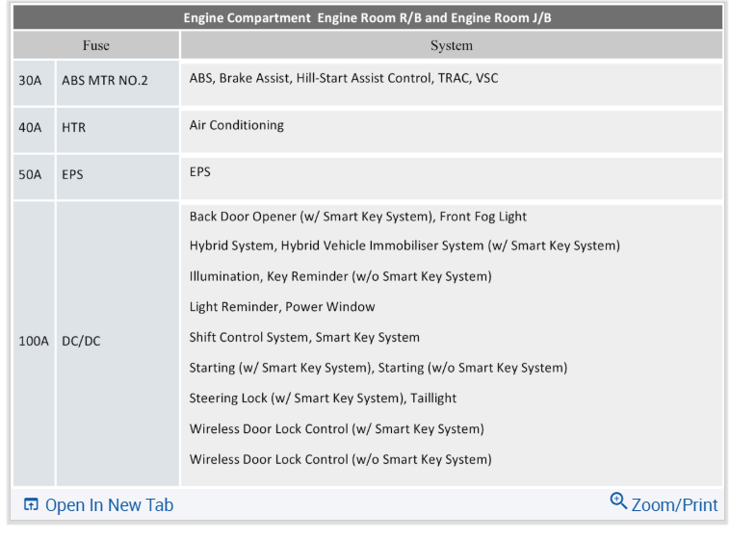The image size is (756, 540).
Task: Click the Air Conditioning system text
Action: [237, 125]
